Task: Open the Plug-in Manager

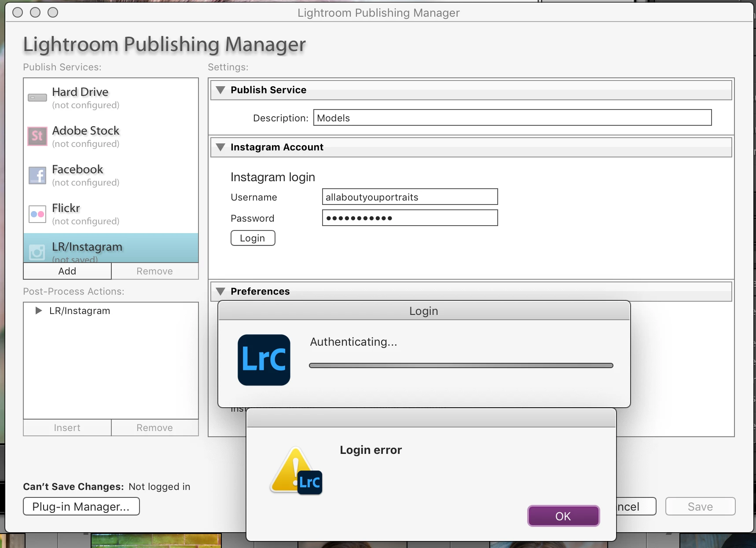Action: [x=81, y=506]
